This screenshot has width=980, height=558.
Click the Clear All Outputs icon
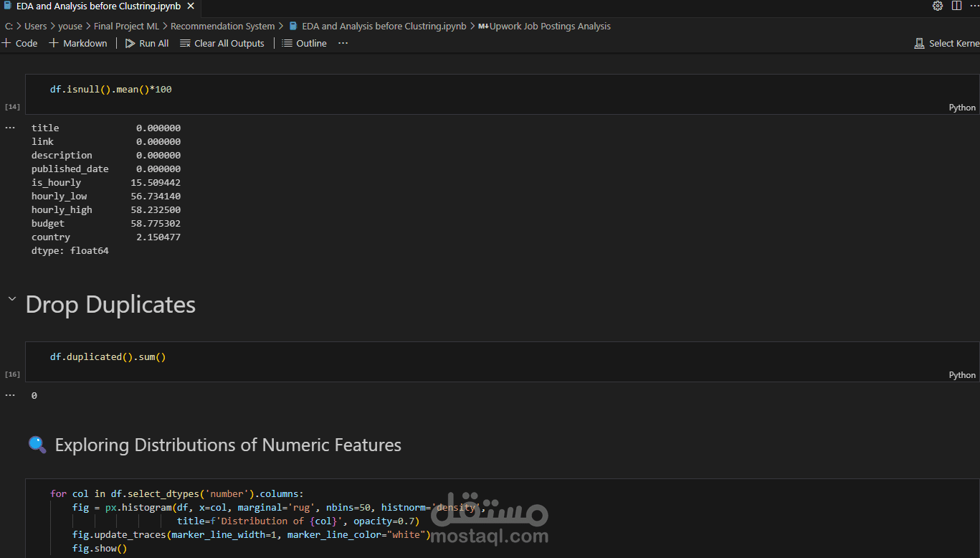tap(186, 43)
